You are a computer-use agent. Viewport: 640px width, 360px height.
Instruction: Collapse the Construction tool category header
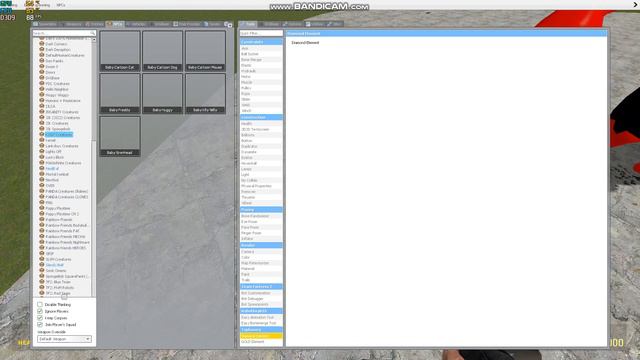pyautogui.click(x=261, y=117)
